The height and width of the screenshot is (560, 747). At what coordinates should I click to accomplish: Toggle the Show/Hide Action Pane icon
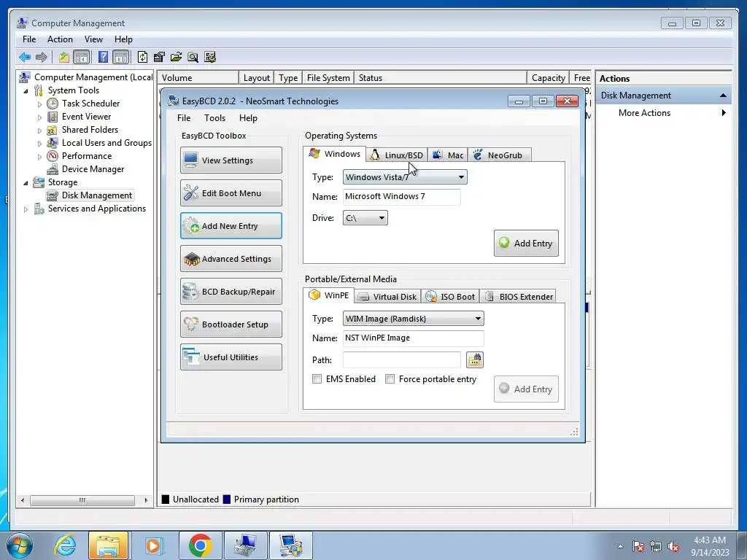point(121,57)
